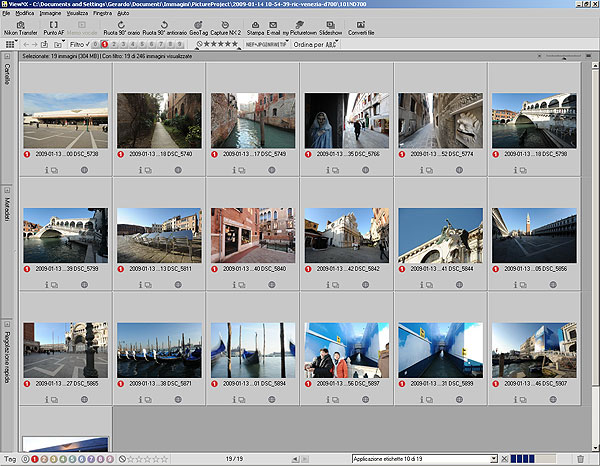The height and width of the screenshot is (466, 600).
Task: Go to next image arrow in status bar
Action: (305, 459)
